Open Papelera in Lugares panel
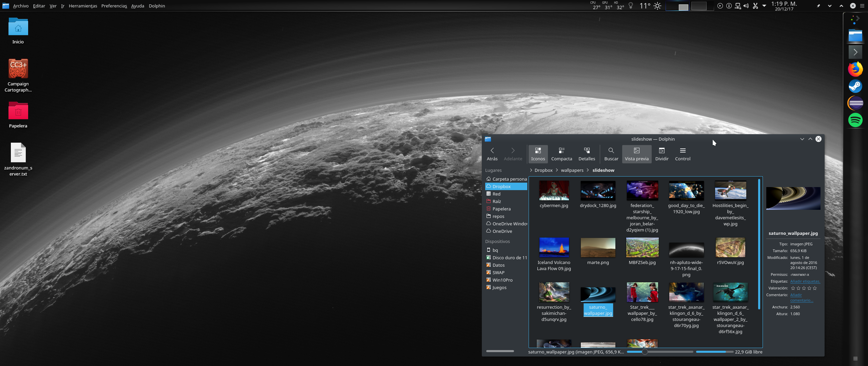The height and width of the screenshot is (366, 868). click(x=506, y=209)
